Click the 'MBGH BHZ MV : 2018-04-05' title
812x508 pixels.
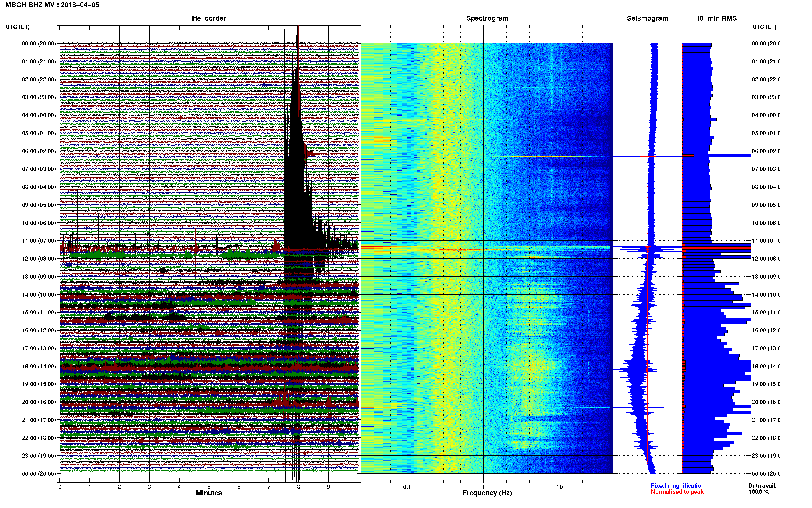click(x=52, y=5)
